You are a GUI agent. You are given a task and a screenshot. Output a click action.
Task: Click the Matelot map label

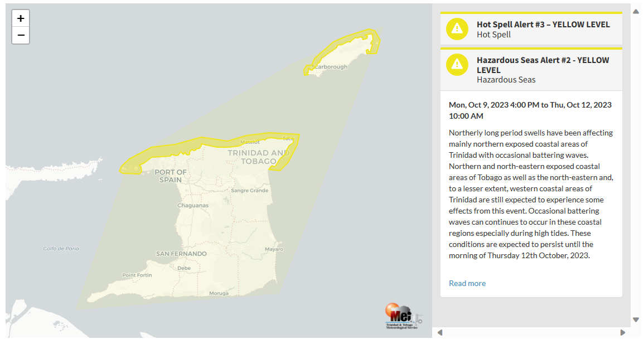click(x=250, y=142)
